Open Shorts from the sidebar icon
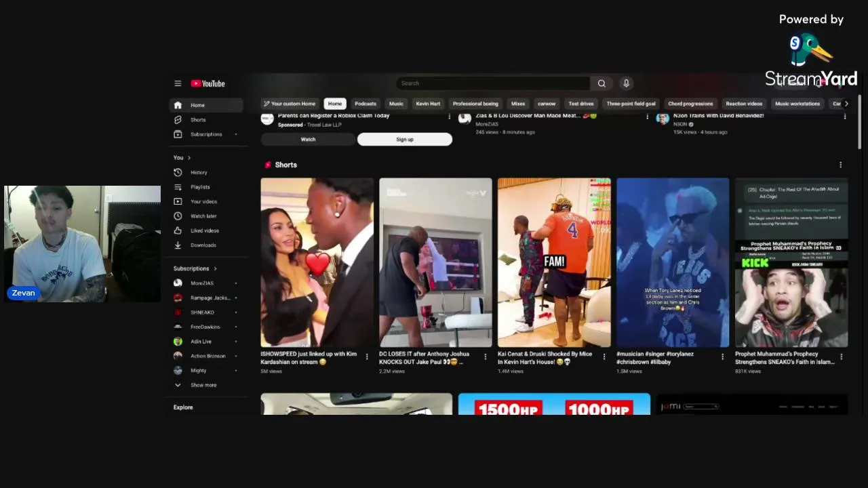 tap(178, 120)
